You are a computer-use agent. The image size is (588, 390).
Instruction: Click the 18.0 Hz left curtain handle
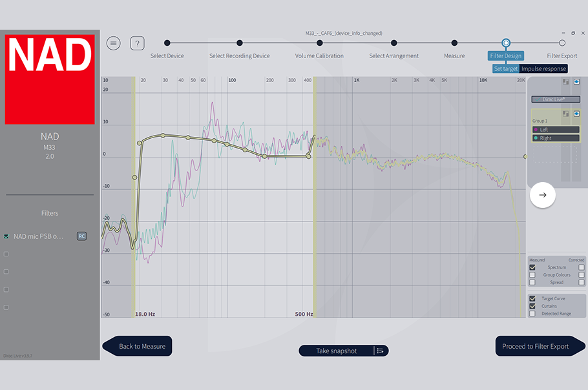coord(134,194)
